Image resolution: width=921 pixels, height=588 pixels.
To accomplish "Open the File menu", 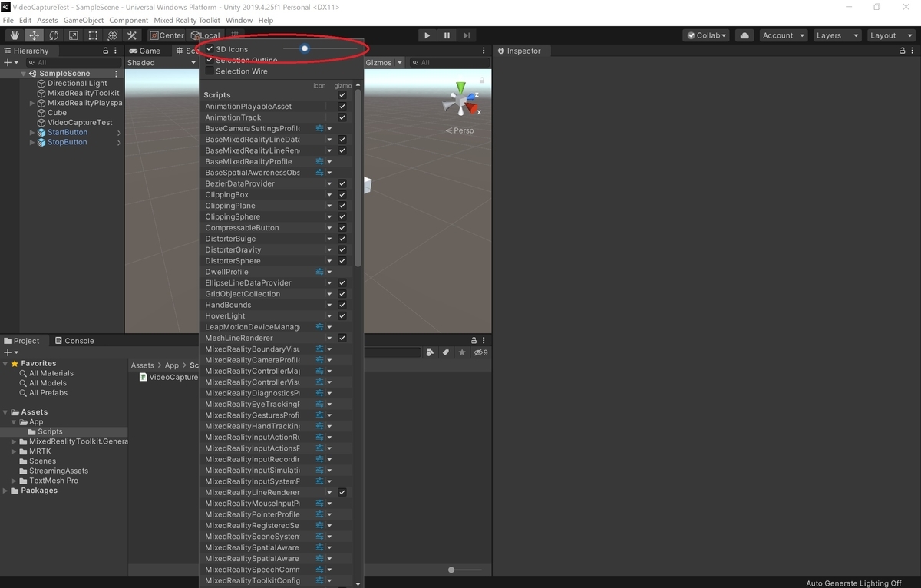I will coord(8,20).
